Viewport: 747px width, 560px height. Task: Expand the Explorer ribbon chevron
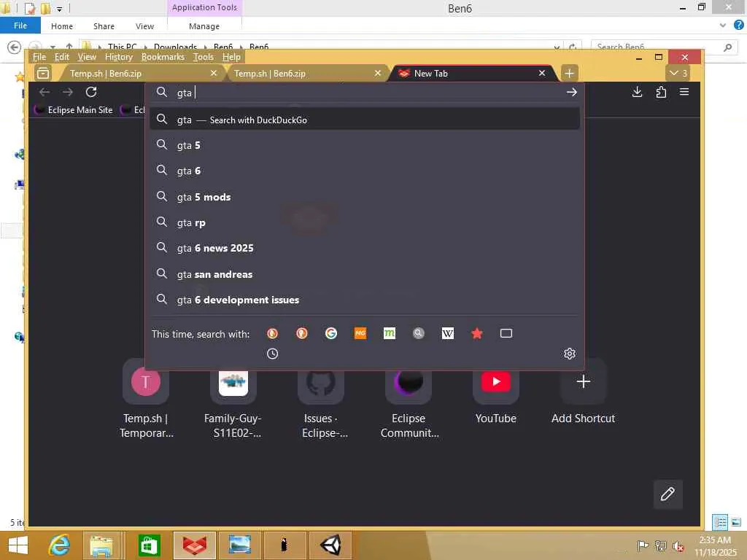(723, 26)
